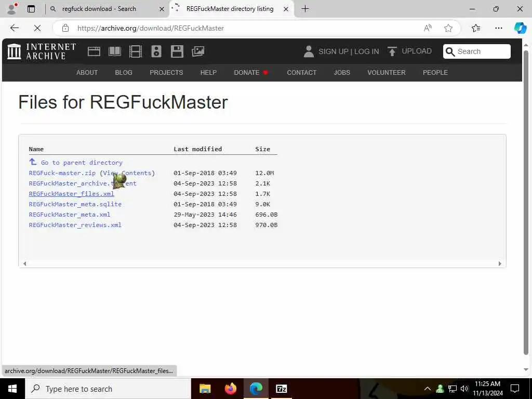Open the CONTACT menu item
Viewport: 532px width, 399px height.
coord(302,73)
